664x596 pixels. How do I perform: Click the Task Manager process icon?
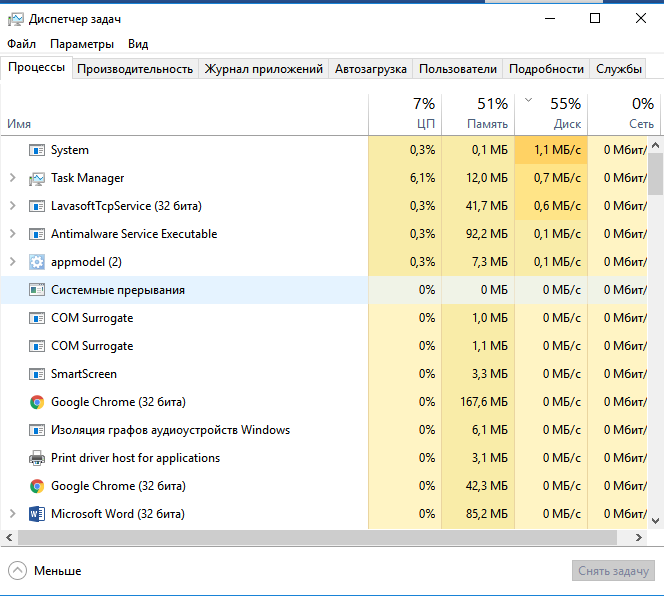(x=37, y=178)
